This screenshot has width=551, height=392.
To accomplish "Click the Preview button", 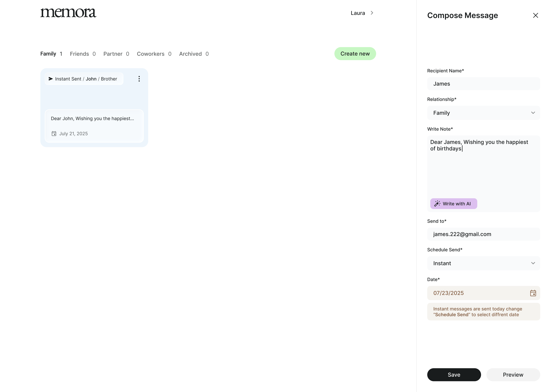I will pos(513,375).
